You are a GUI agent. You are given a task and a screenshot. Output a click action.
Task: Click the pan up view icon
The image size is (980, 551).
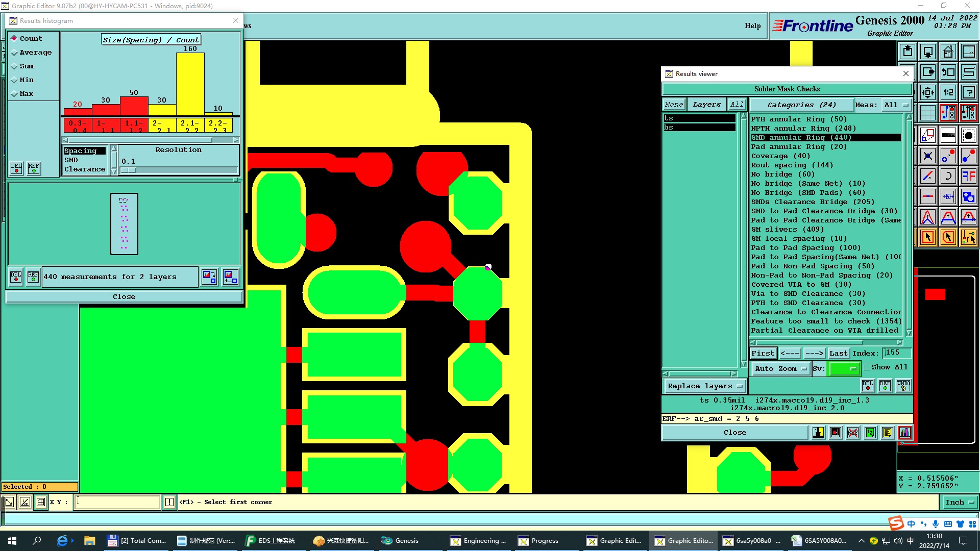(908, 52)
